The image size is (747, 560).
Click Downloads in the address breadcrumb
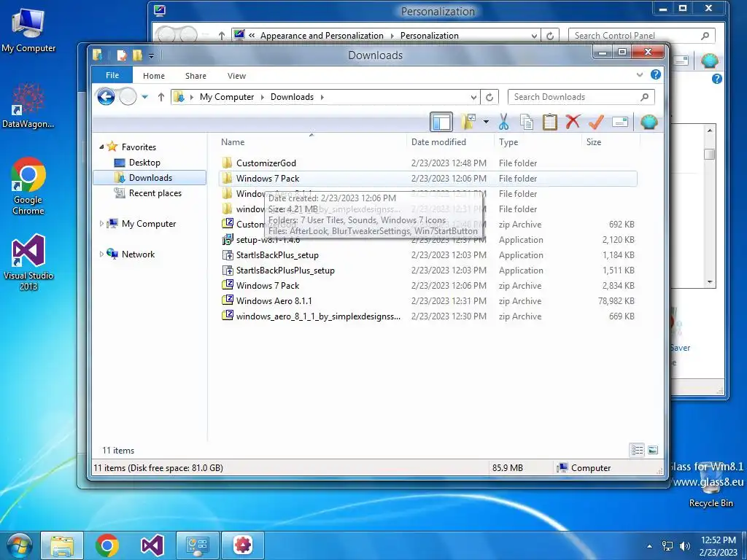click(x=292, y=97)
